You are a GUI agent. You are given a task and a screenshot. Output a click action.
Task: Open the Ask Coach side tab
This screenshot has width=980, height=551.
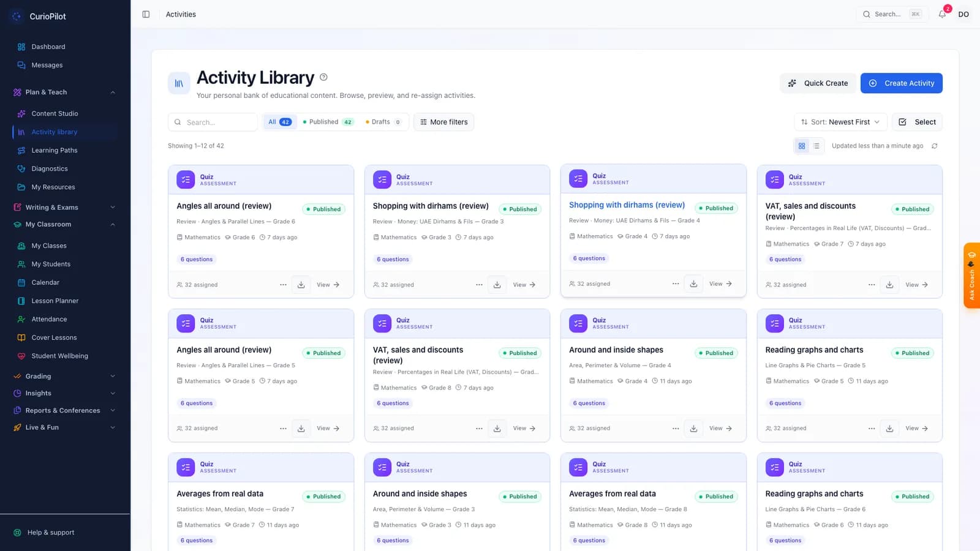tap(971, 275)
